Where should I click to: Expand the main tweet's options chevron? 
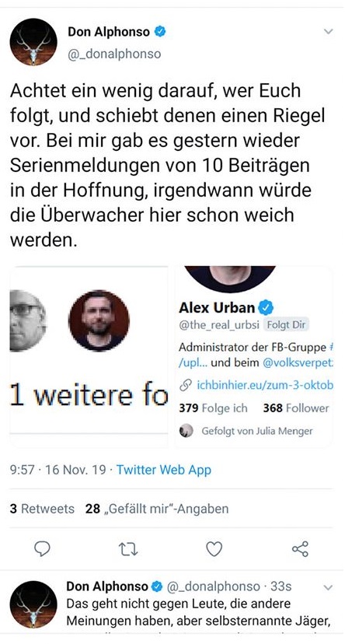coord(328,31)
